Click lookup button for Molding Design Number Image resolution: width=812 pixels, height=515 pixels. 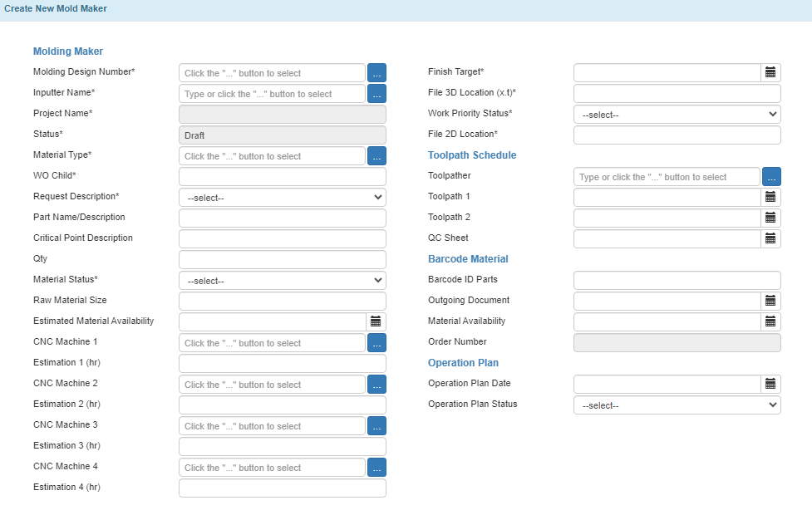click(377, 73)
